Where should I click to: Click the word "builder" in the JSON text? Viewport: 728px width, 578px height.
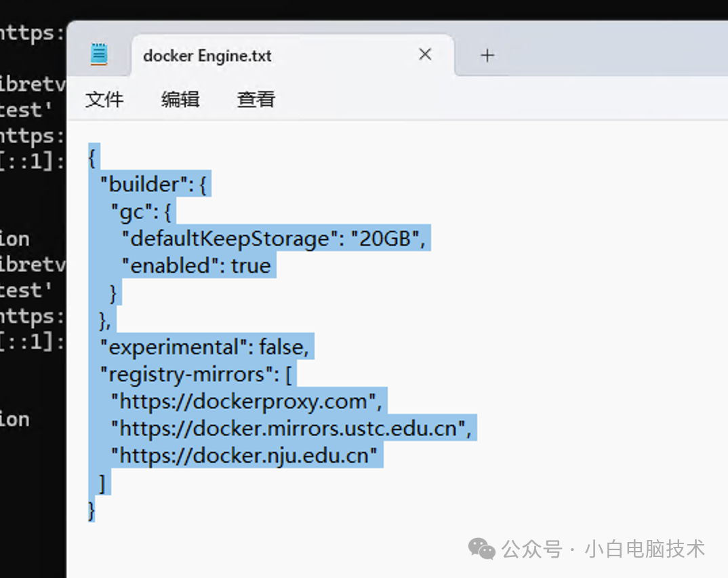[x=146, y=184]
